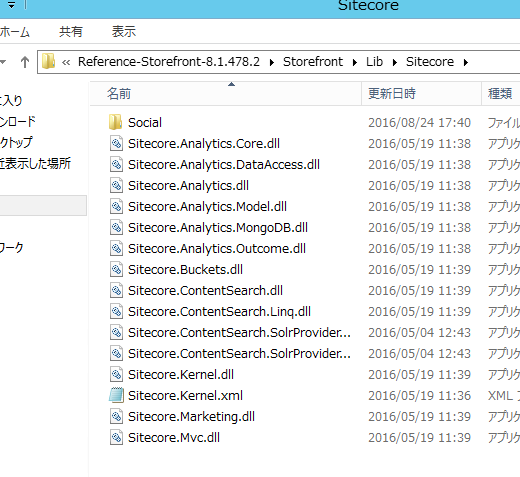Image resolution: width=520 pixels, height=477 pixels.
Task: Click the Sitecore.Analytics.Core.dll file icon
Action: coord(116,144)
